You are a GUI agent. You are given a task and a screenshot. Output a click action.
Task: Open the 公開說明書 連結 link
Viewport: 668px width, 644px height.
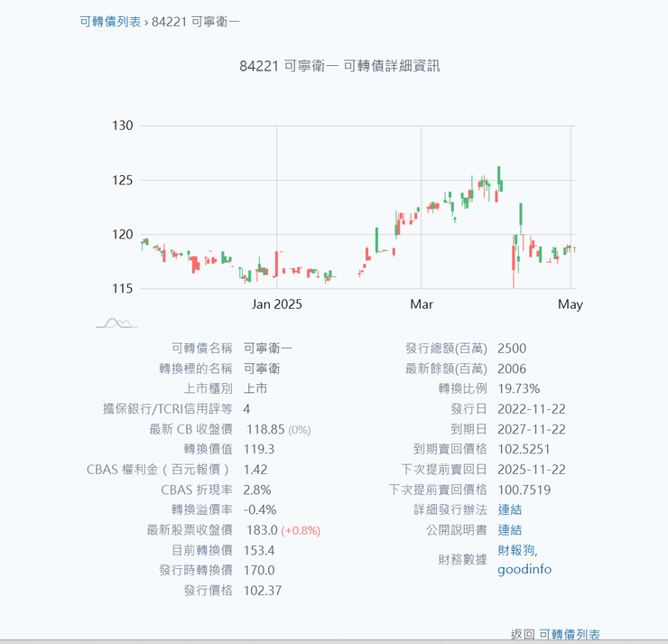tap(509, 529)
